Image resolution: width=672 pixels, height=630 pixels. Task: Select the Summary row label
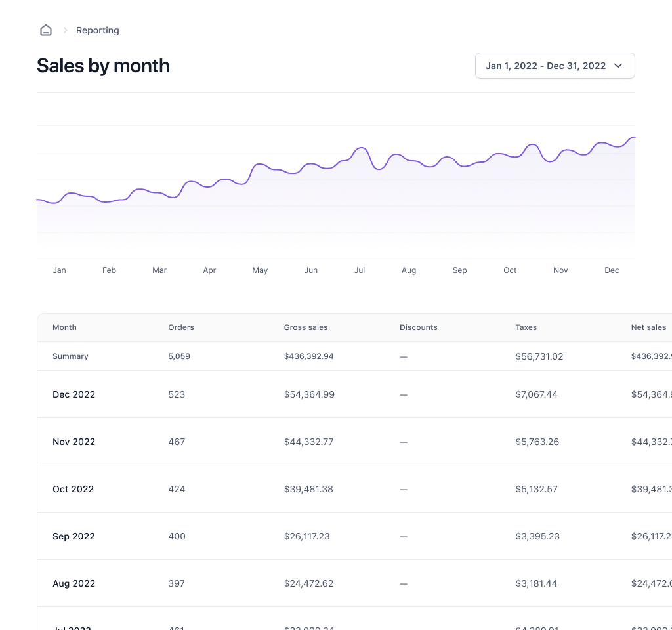[x=70, y=356]
